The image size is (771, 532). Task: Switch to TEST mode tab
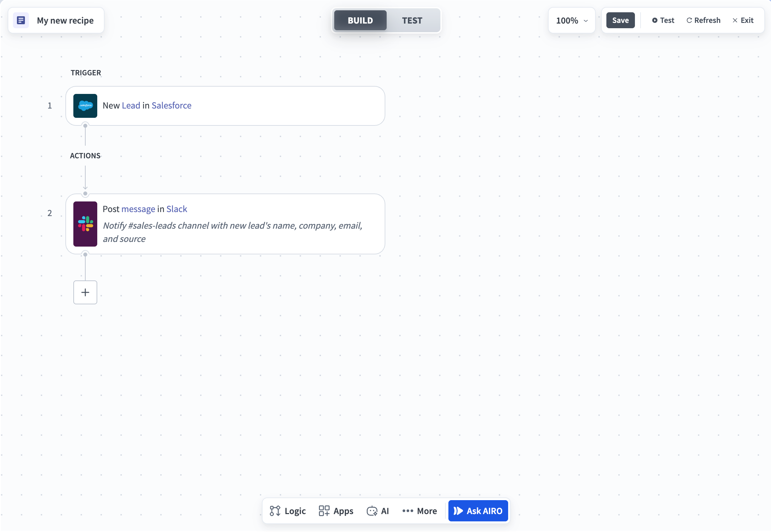click(412, 20)
